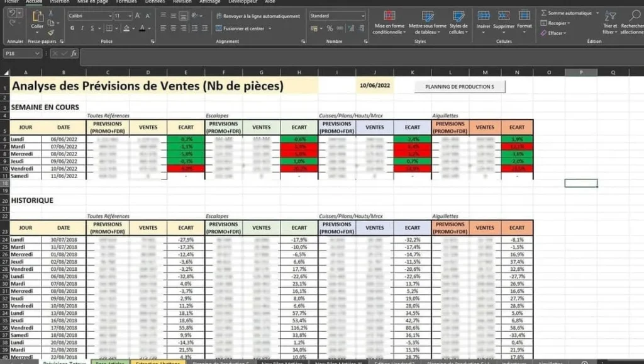Select column P header
This screenshot has width=644, height=364.
coord(580,72)
